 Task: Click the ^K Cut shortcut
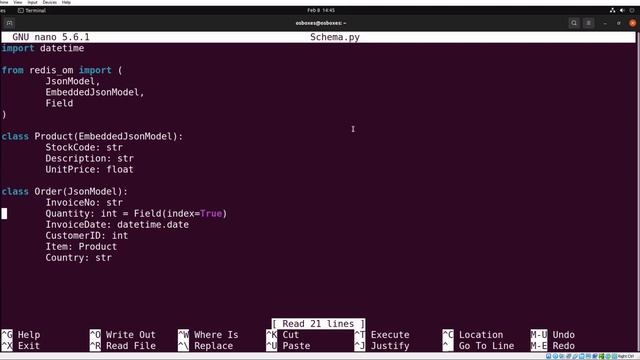click(282, 335)
